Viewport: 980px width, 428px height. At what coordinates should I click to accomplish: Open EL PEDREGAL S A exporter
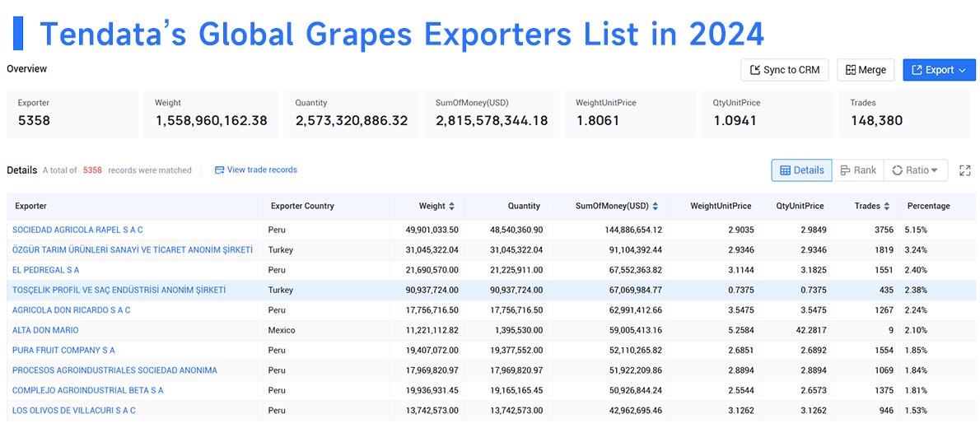(45, 270)
